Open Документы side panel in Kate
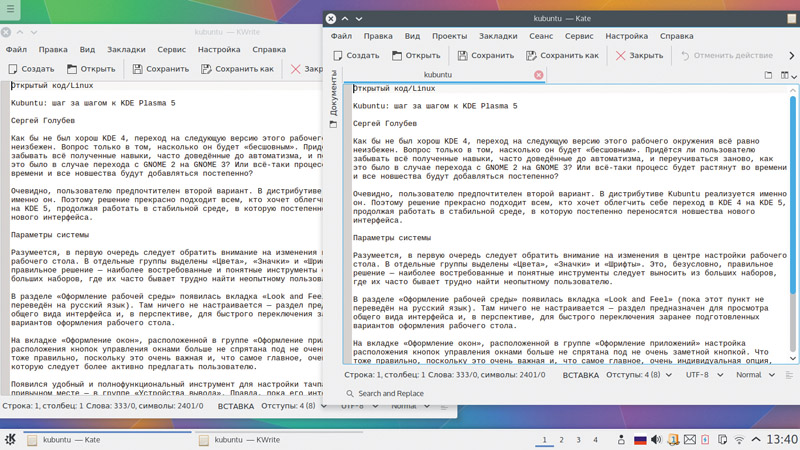Viewport: 800px width, 450px height. (x=333, y=92)
